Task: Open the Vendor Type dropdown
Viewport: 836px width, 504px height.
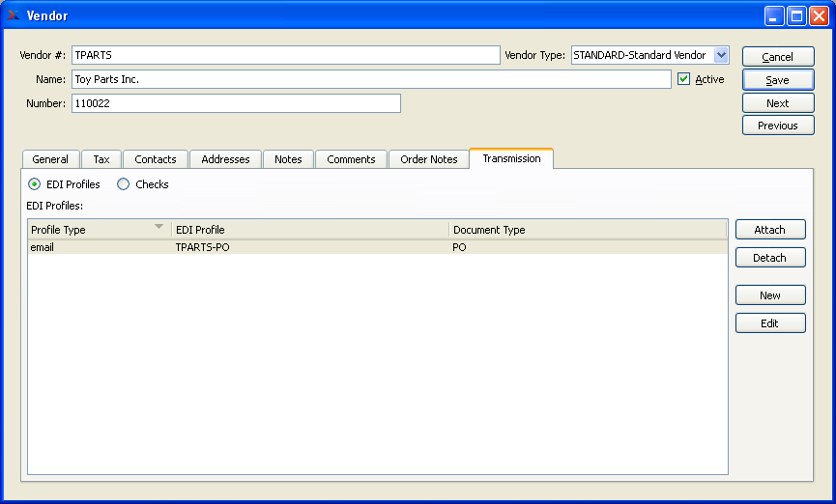Action: (721, 55)
